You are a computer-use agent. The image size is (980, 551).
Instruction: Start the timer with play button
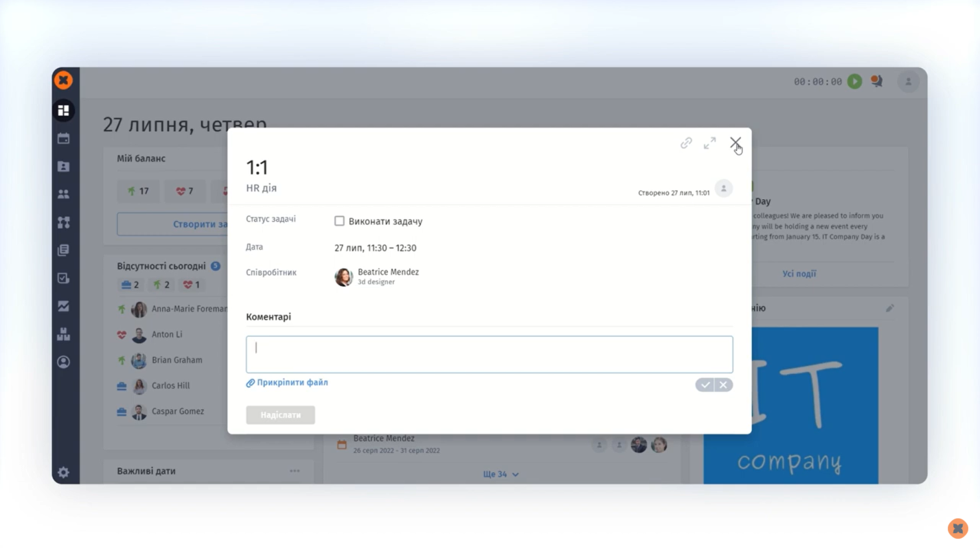coord(855,81)
